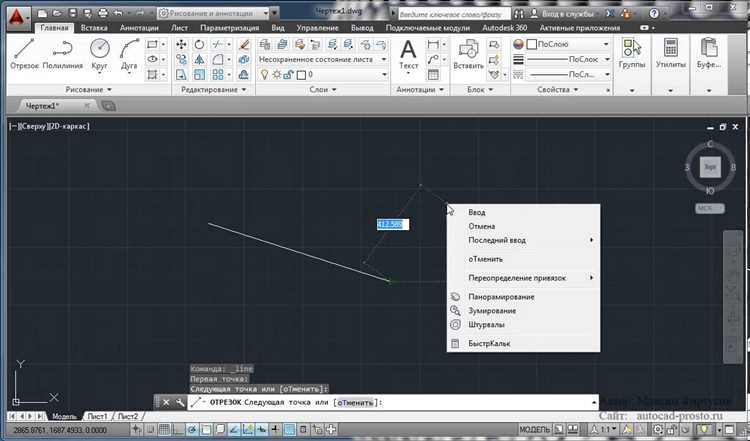Click the rectangular Array tool icon
This screenshot has width=750, height=441.
(218, 75)
